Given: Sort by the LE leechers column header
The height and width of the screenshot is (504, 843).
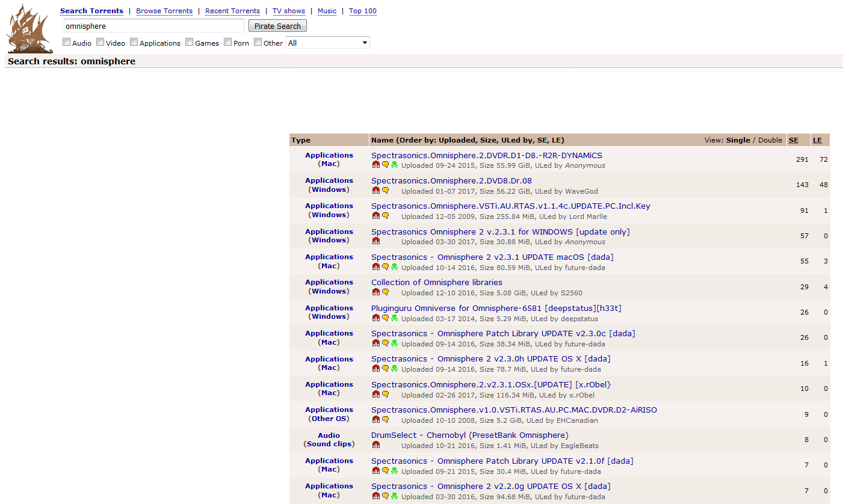Looking at the screenshot, I should [x=818, y=140].
